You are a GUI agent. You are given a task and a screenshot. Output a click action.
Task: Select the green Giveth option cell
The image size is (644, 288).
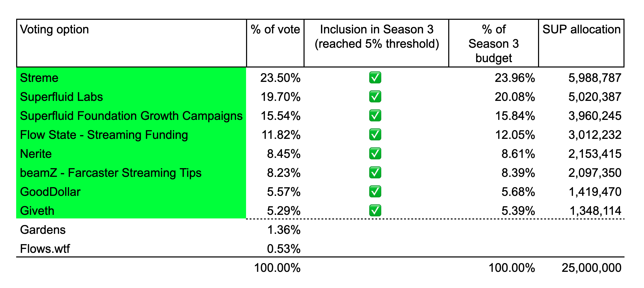pyautogui.click(x=37, y=211)
